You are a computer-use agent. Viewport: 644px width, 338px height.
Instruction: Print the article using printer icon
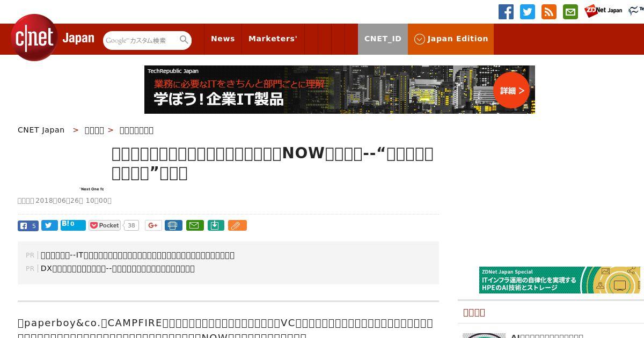(173, 225)
